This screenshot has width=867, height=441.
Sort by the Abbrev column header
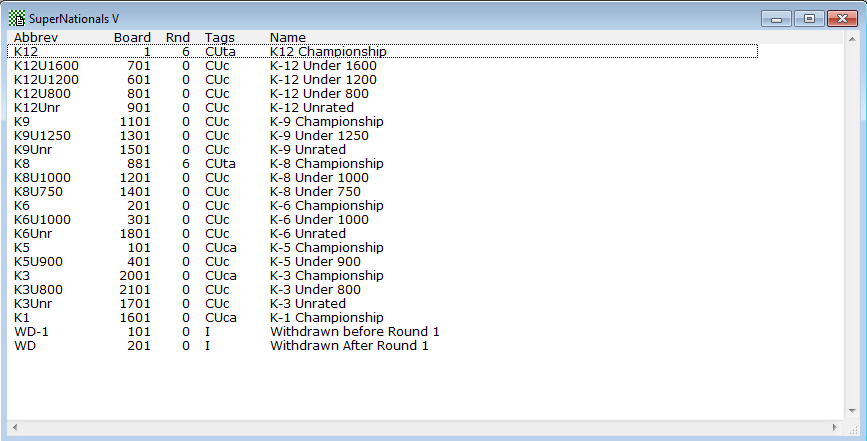coord(35,37)
